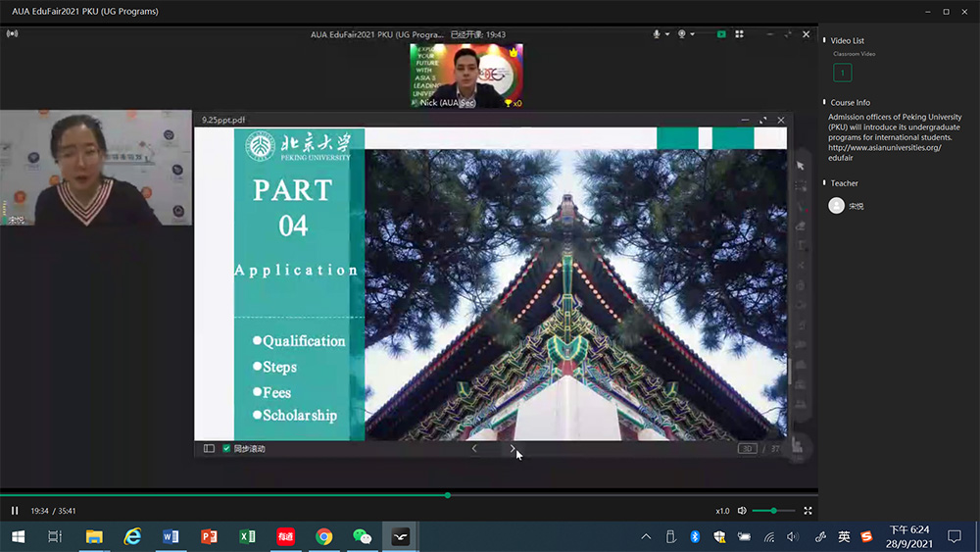Open the Video List section header

(x=847, y=40)
